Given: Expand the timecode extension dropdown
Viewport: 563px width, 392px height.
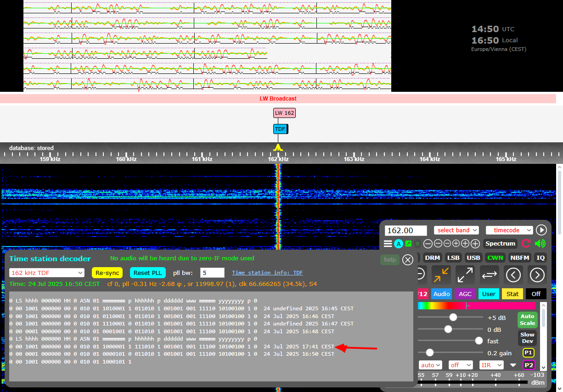Looking at the screenshot, I should (509, 230).
